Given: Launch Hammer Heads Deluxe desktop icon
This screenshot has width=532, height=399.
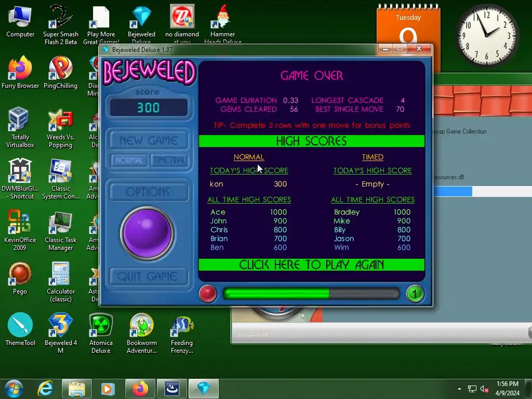Looking at the screenshot, I should point(222,24).
